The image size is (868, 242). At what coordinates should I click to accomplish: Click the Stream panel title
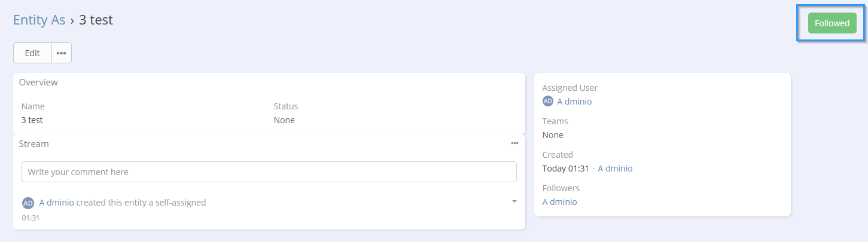click(34, 144)
